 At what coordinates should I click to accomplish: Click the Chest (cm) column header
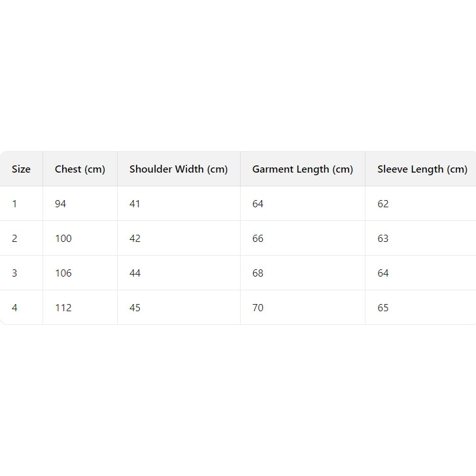[x=80, y=169]
